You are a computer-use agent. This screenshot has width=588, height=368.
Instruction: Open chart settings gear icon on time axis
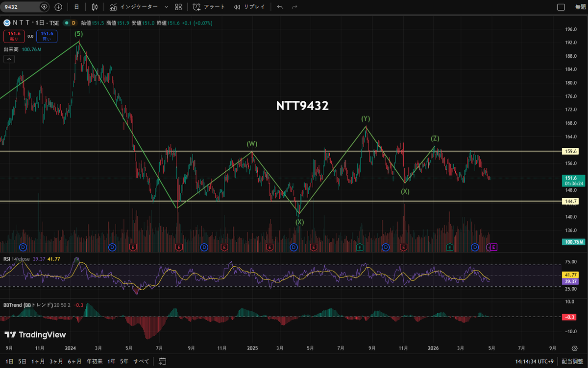(x=574, y=348)
